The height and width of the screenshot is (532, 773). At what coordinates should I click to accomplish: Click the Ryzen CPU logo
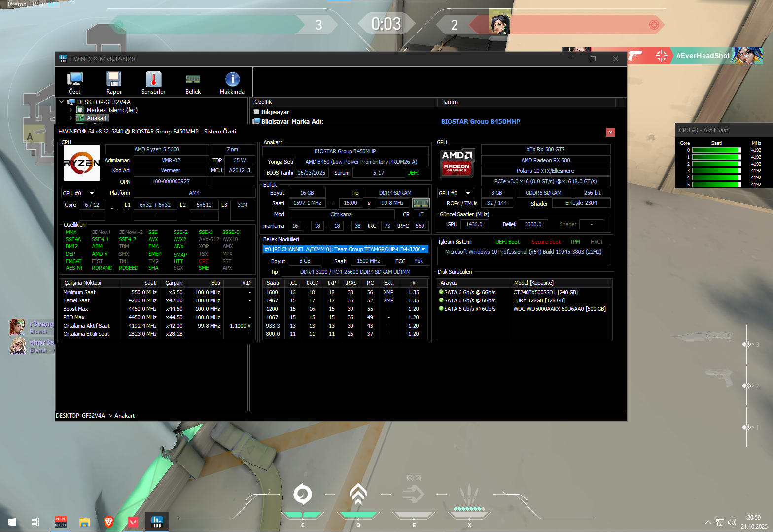tap(82, 163)
